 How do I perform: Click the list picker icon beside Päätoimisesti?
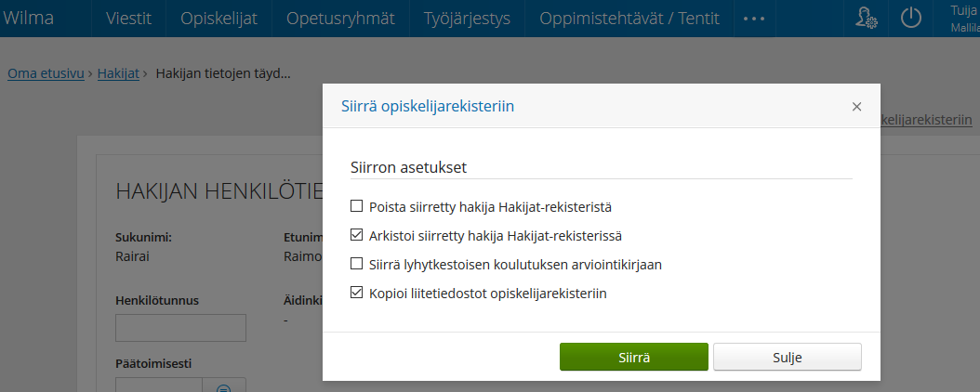pyautogui.click(x=224, y=386)
